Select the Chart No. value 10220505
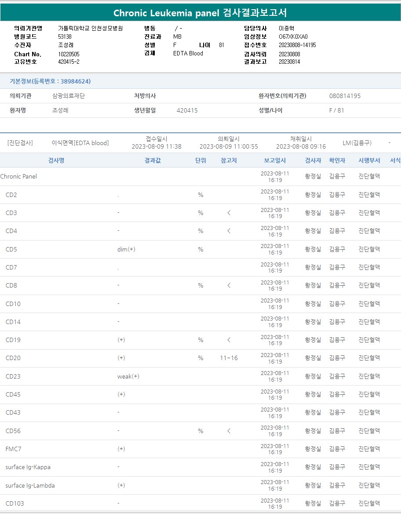Screen dimensions: 401x532 [x=69, y=54]
